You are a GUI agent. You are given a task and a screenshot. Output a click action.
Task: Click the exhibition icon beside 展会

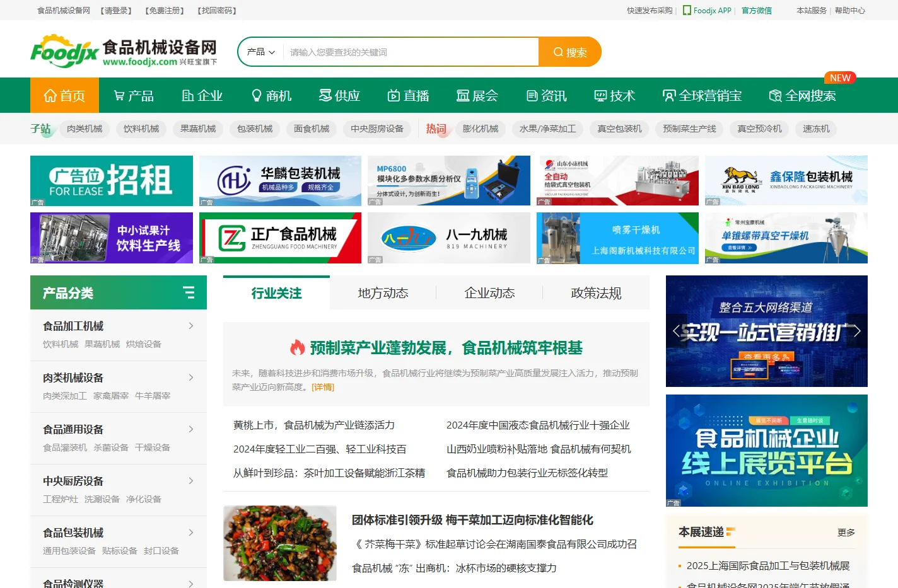pos(463,96)
